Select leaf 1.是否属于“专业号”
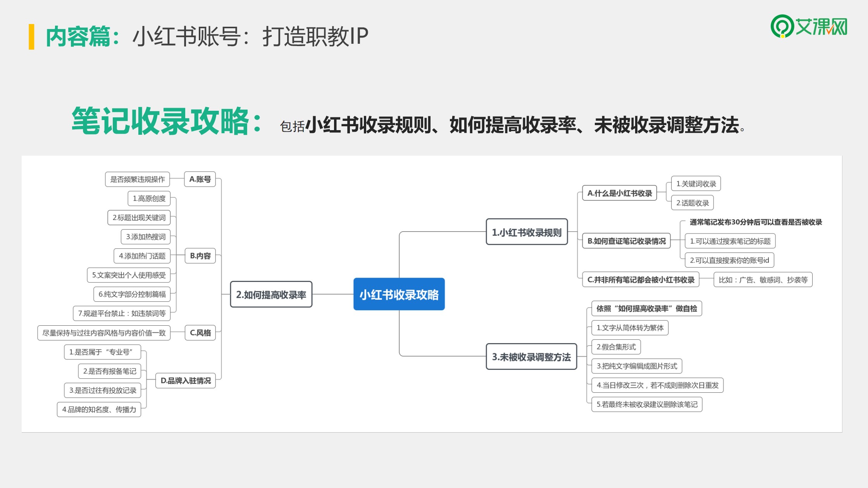Screen dimensions: 868x488 [x=103, y=352]
